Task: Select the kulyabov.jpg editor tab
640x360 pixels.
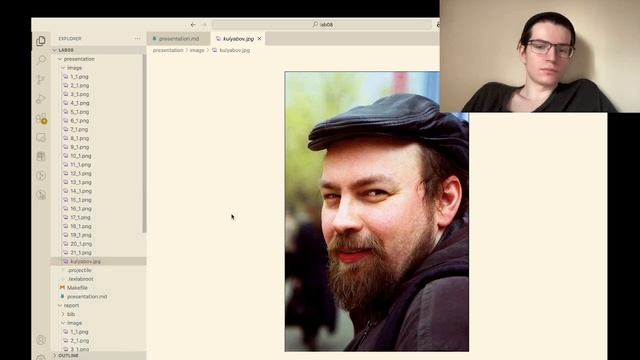Action: coord(238,38)
